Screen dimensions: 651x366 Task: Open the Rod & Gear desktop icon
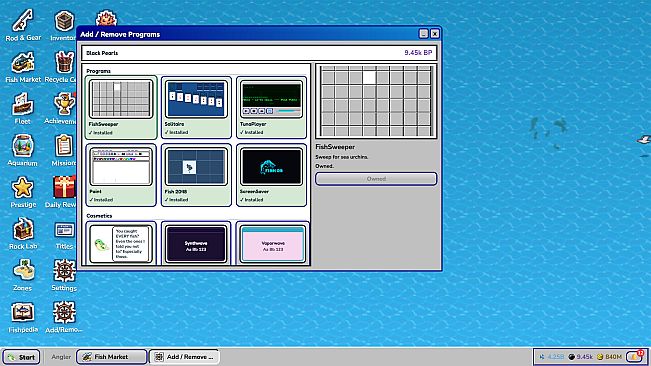click(x=23, y=25)
